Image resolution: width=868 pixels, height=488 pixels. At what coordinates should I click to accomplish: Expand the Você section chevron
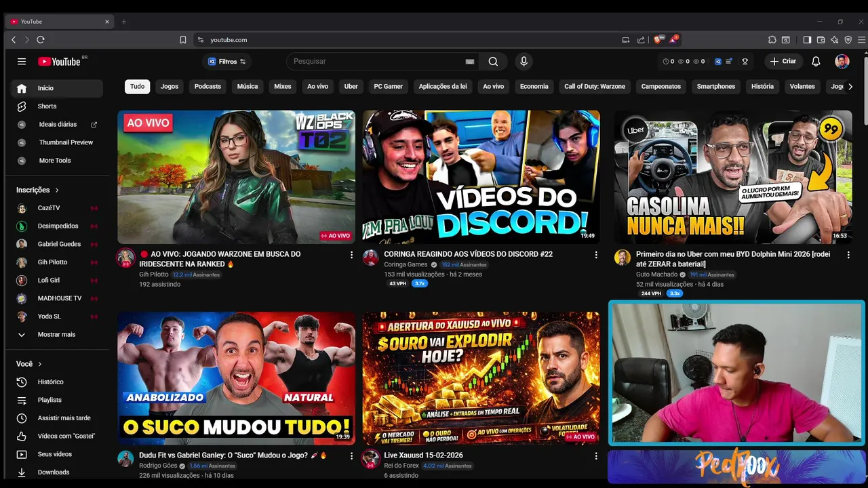click(40, 364)
